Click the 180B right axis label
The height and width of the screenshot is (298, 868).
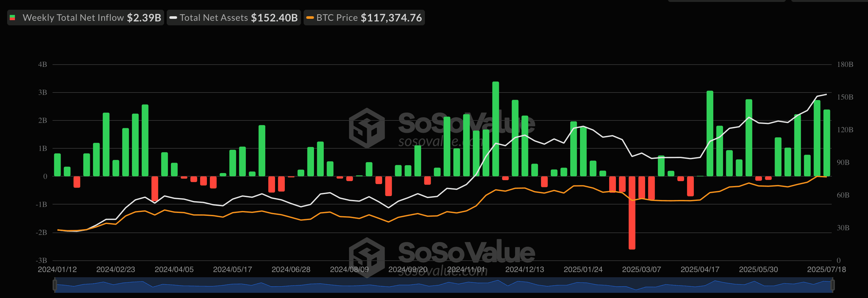click(845, 64)
